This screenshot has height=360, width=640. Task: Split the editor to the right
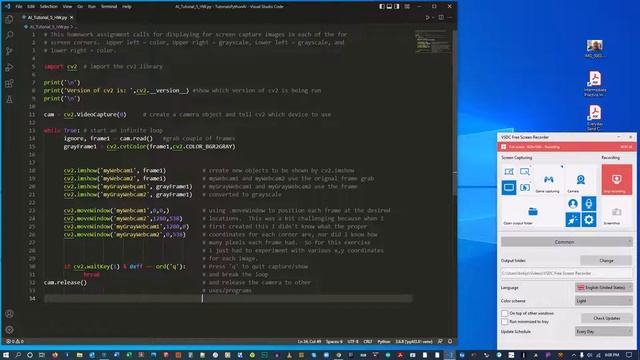click(x=441, y=18)
